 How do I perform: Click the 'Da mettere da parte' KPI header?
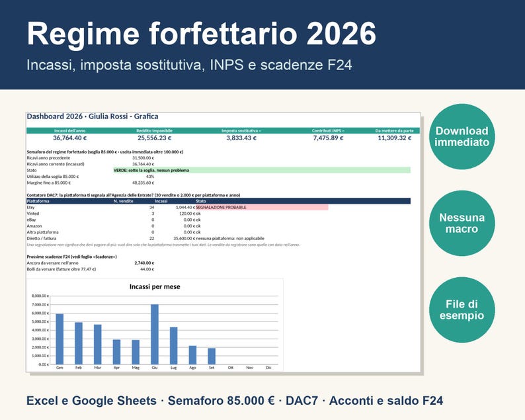(x=395, y=130)
